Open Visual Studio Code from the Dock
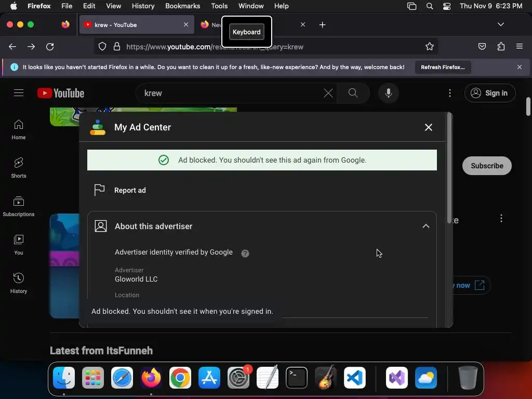Viewport: 532px width, 399px height. tap(354, 378)
